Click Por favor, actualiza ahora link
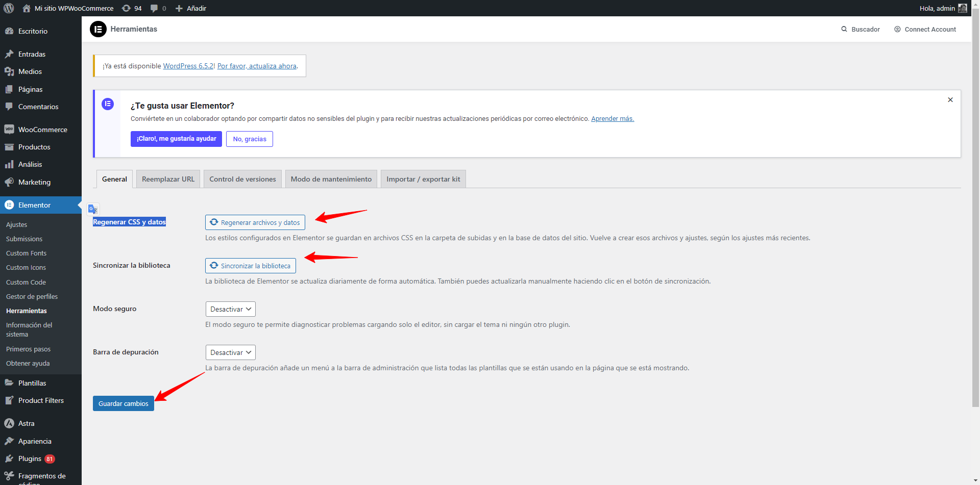This screenshot has height=485, width=980. tap(257, 66)
